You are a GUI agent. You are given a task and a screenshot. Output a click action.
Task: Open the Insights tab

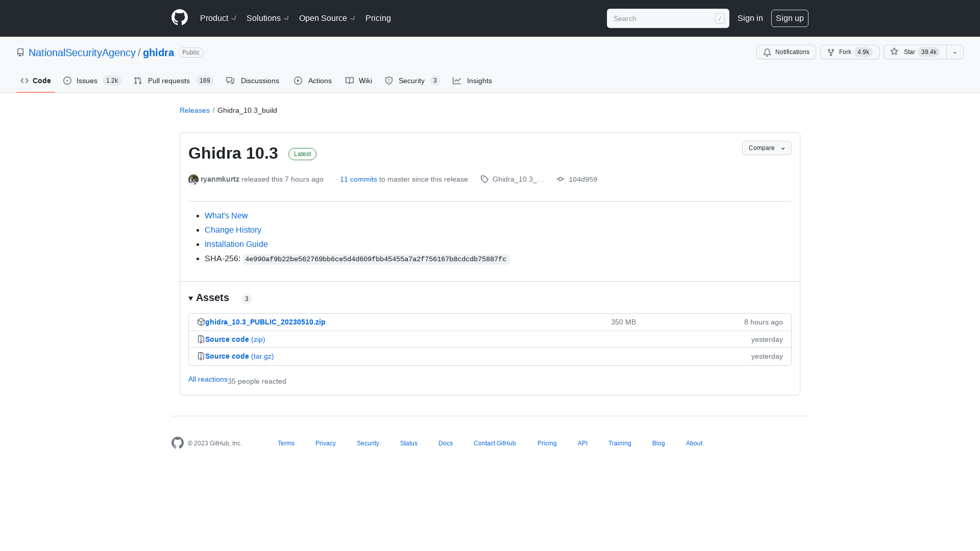pos(472,81)
